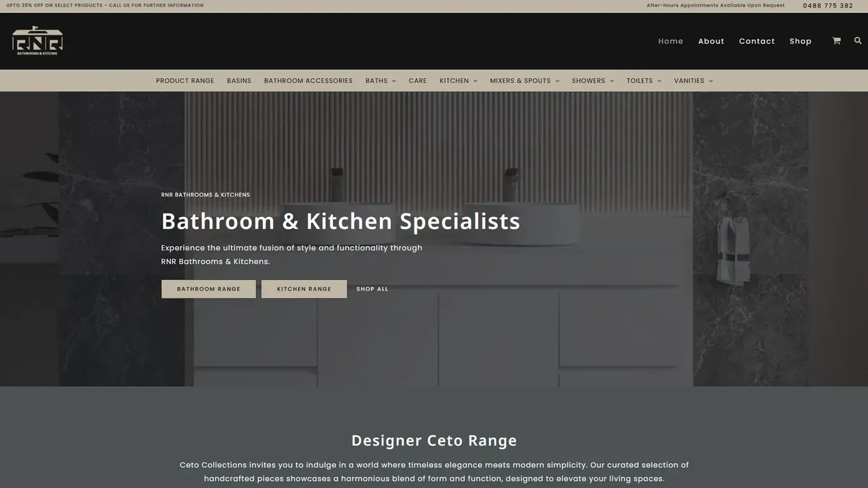Viewport: 868px width, 488px height.
Task: Open the Care category
Action: coord(418,81)
